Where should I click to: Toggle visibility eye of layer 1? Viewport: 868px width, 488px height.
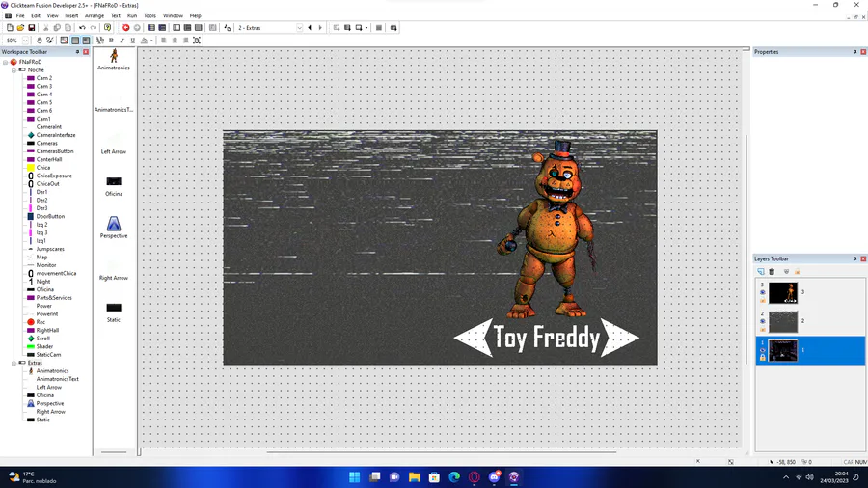(x=762, y=350)
